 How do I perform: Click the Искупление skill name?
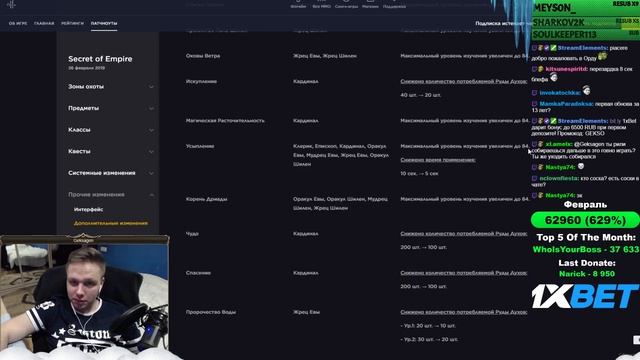pos(201,81)
